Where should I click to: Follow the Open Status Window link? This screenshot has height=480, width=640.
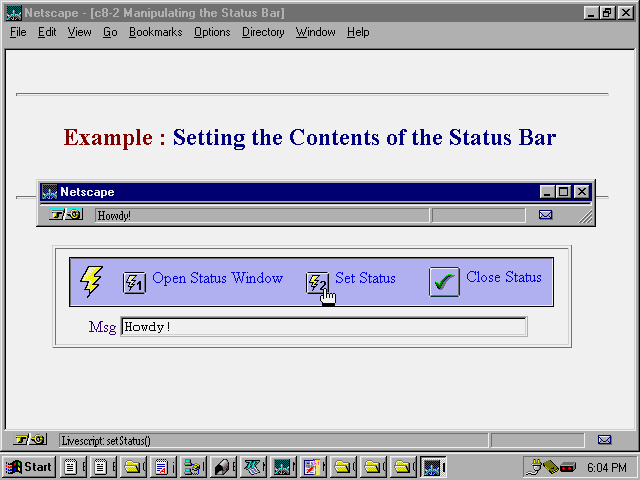point(217,278)
